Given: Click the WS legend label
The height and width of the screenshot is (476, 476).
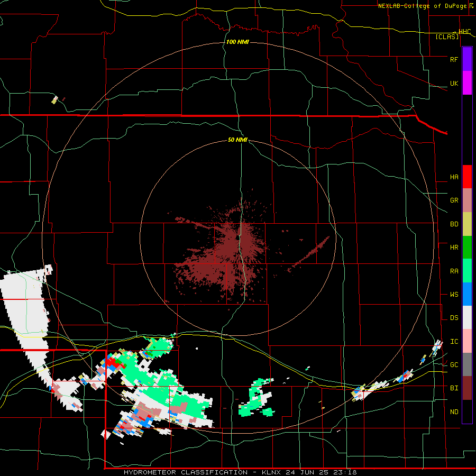Looking at the screenshot, I should click(x=454, y=295).
